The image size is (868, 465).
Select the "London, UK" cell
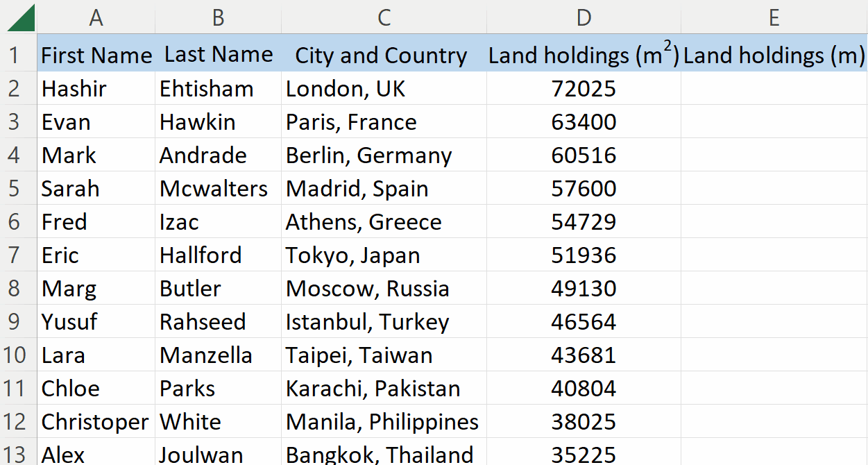(x=384, y=88)
